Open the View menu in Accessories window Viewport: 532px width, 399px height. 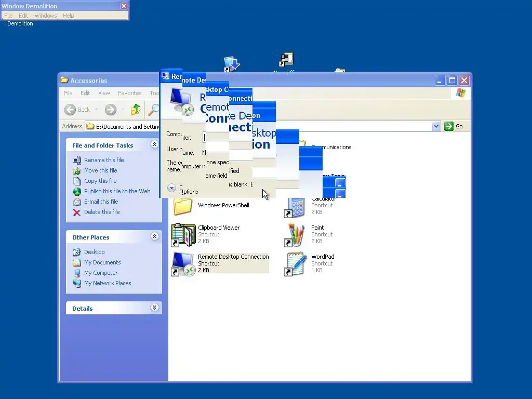[x=104, y=93]
